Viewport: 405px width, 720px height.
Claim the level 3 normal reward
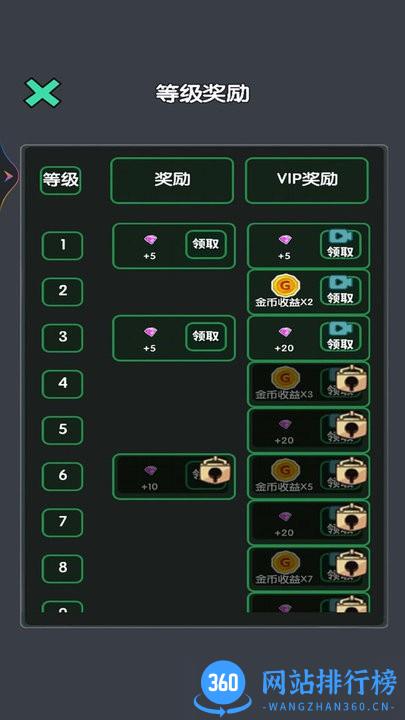[x=206, y=336]
